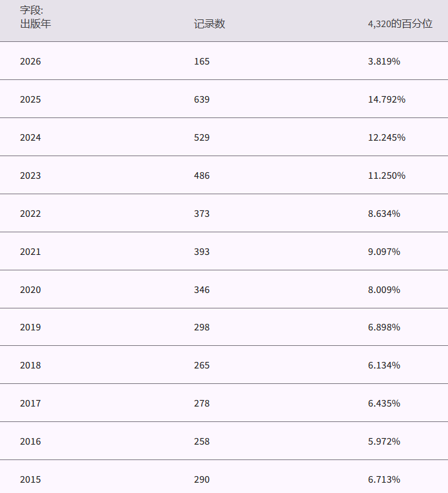Select the 2015 year row label
Image resolution: width=448 pixels, height=493 pixels.
(x=30, y=479)
